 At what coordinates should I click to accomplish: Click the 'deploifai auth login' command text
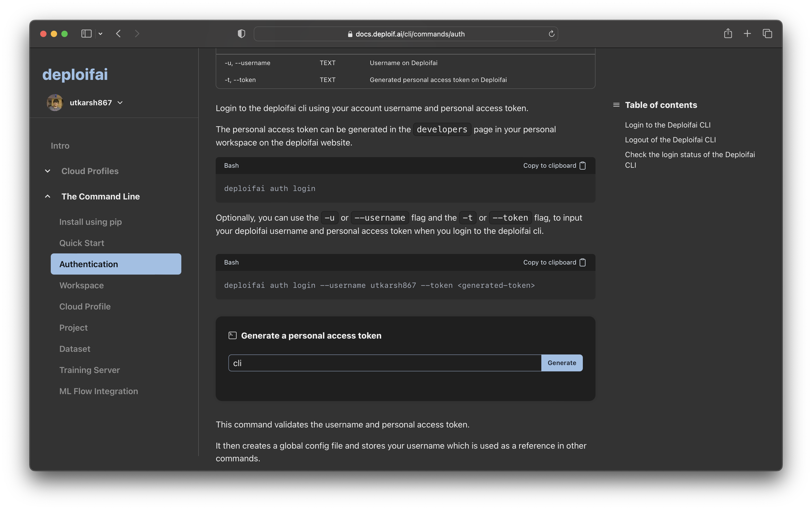click(x=270, y=189)
